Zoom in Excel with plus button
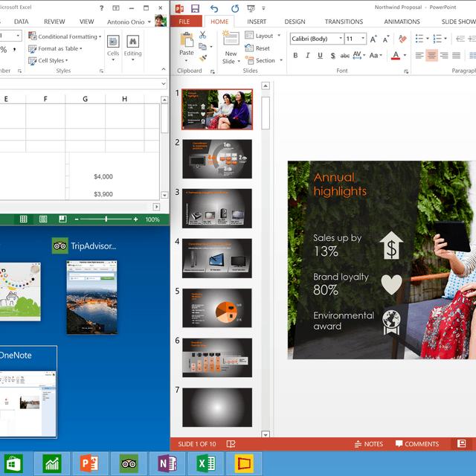 click(135, 219)
